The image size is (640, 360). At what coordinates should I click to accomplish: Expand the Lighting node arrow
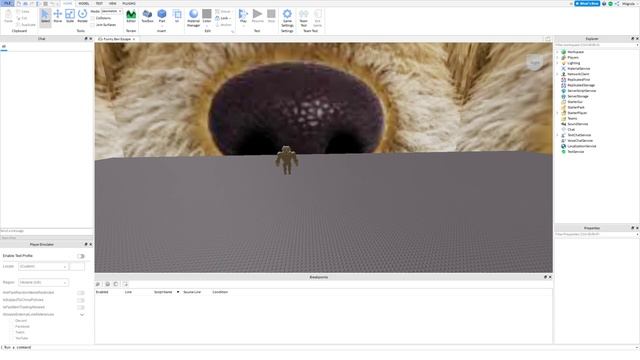[x=558, y=63]
